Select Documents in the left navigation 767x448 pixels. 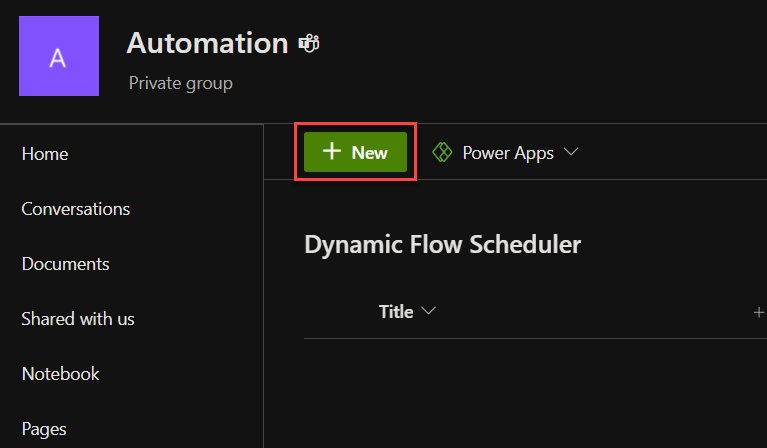pyautogui.click(x=66, y=264)
